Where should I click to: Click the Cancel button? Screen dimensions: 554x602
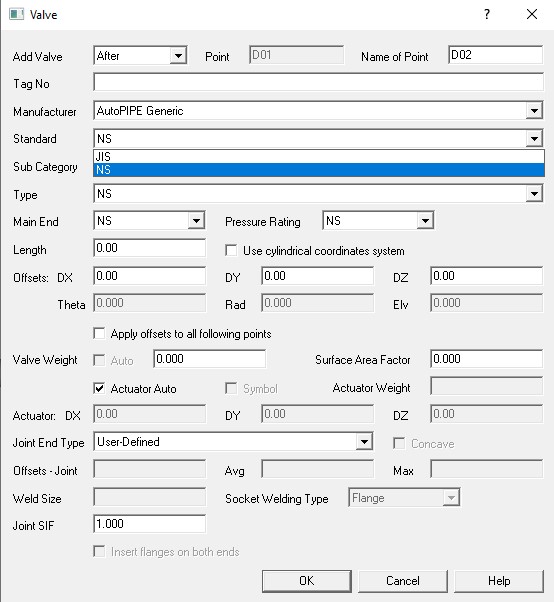(403, 581)
